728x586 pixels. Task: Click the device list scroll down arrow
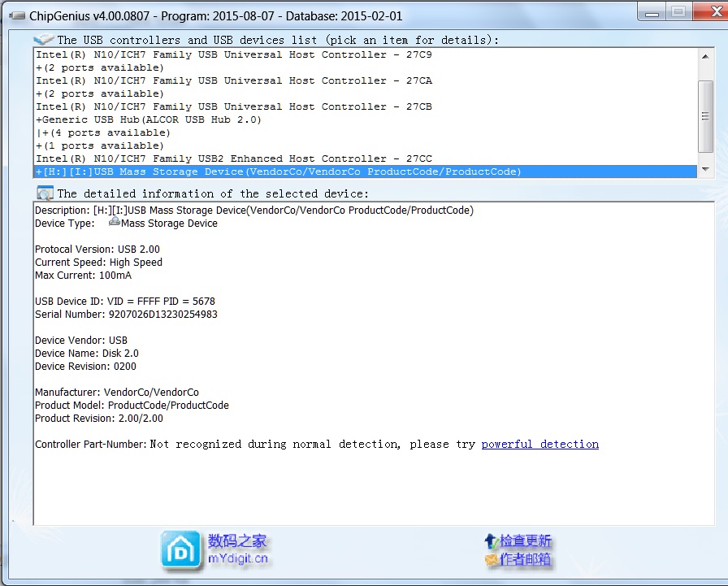click(x=705, y=170)
